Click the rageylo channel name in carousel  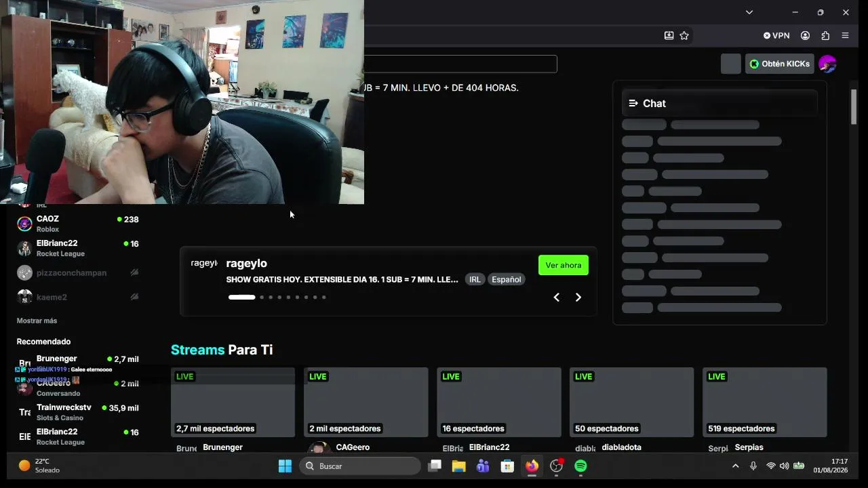[x=246, y=263]
